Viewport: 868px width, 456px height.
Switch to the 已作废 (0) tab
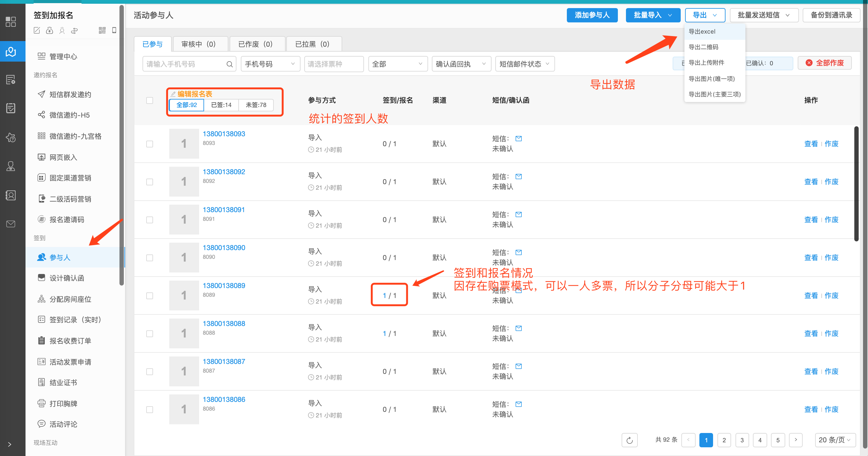(x=257, y=44)
